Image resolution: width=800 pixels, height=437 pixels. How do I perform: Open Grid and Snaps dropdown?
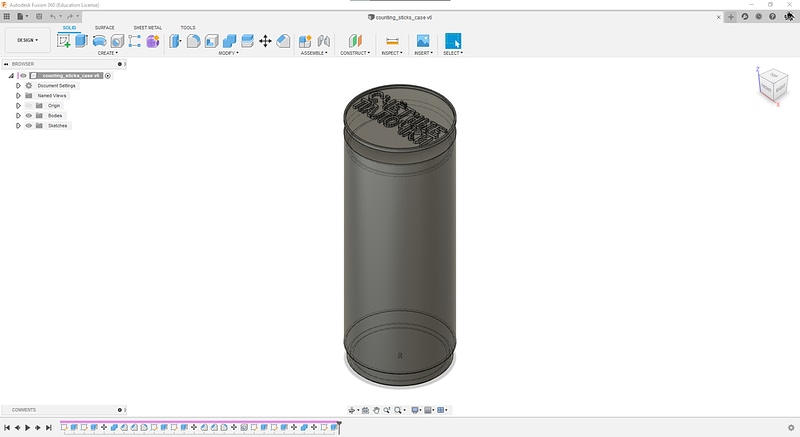pos(429,410)
